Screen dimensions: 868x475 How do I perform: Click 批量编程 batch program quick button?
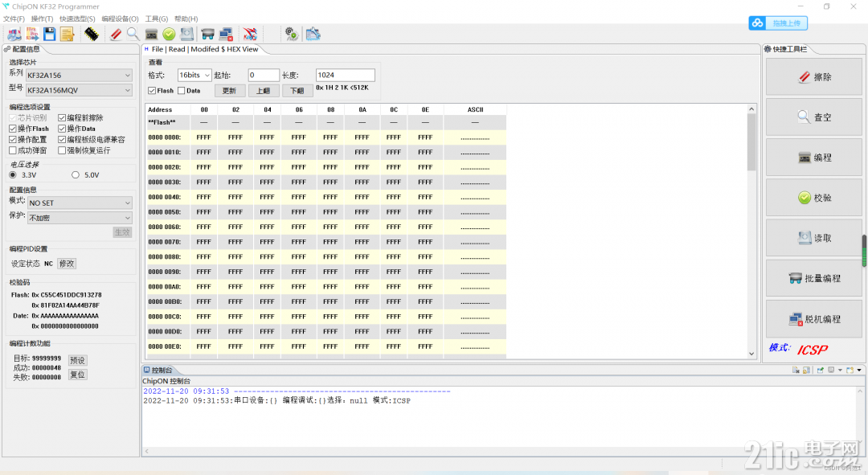point(813,278)
